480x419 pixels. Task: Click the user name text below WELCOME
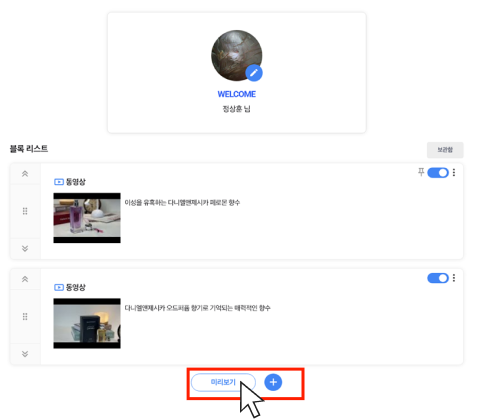click(x=237, y=109)
